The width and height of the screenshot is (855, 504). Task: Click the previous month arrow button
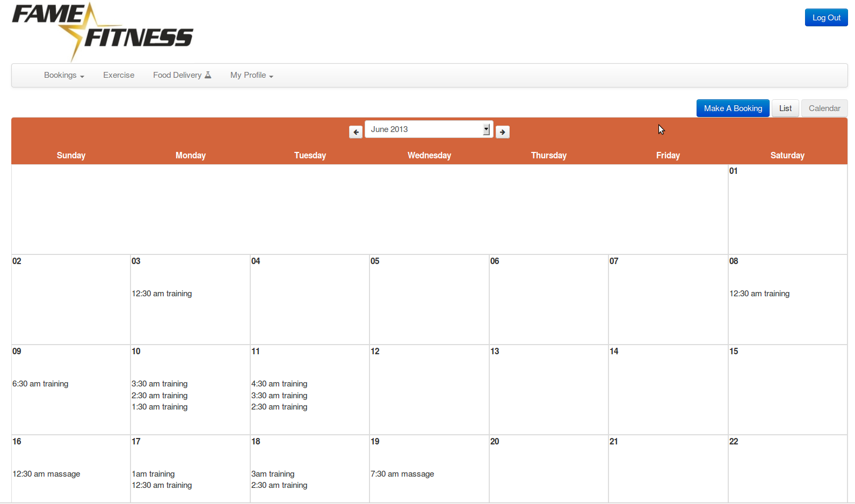click(x=356, y=132)
